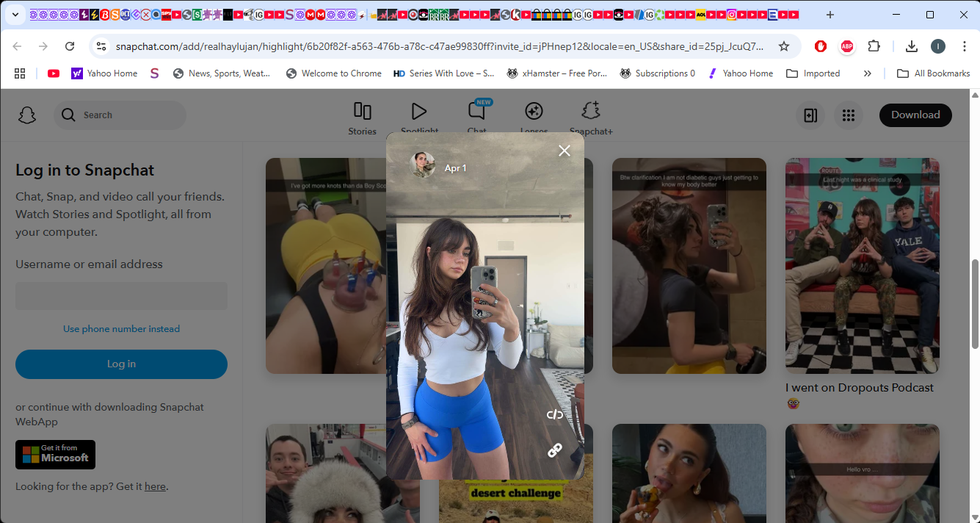
Task: Open the Snapchat apps grid menu
Action: coord(849,115)
